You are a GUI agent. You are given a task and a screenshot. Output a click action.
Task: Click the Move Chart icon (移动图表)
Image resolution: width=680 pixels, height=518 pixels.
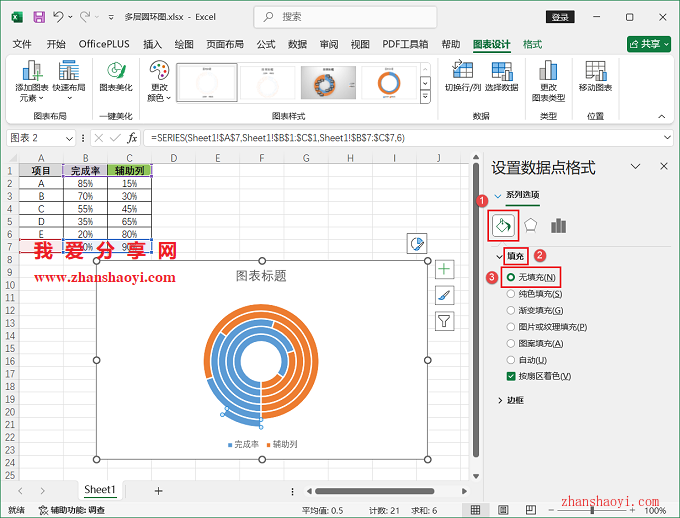point(596,76)
